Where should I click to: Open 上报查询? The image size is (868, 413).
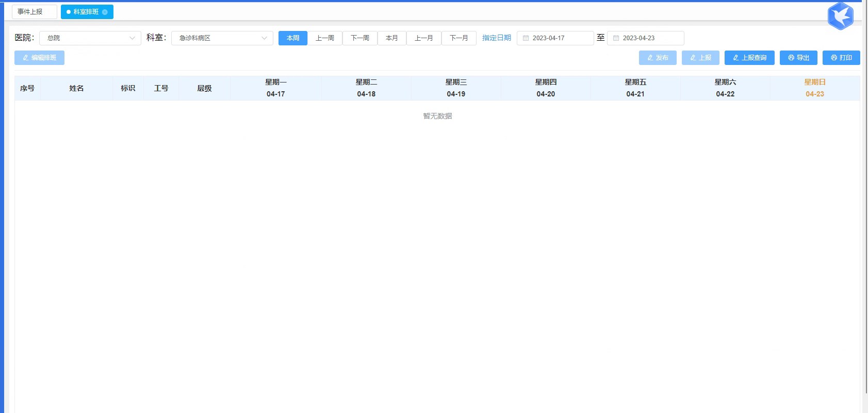(749, 58)
